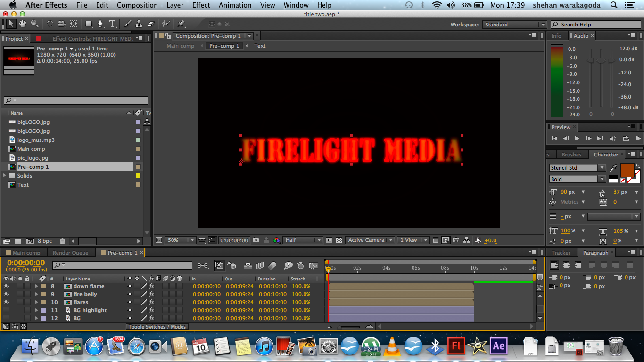The height and width of the screenshot is (362, 644).
Task: Open the Graph Editor in the timeline
Action: click(x=314, y=265)
